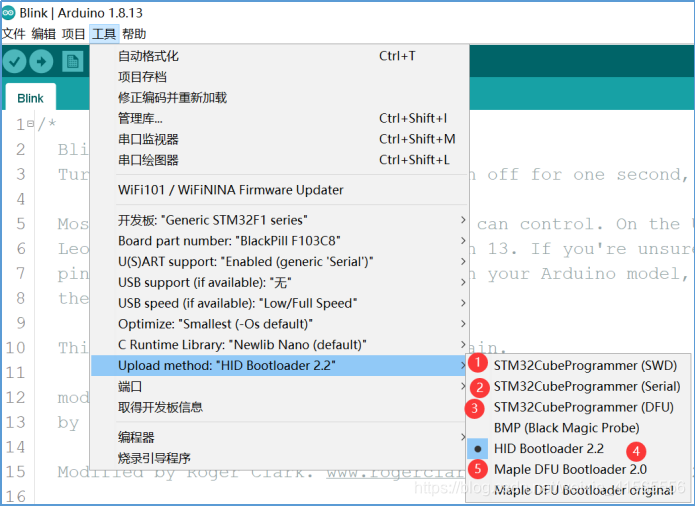695x506 pixels.
Task: Click 烧录引导程序 burn bootloader entry
Action: tap(280, 458)
